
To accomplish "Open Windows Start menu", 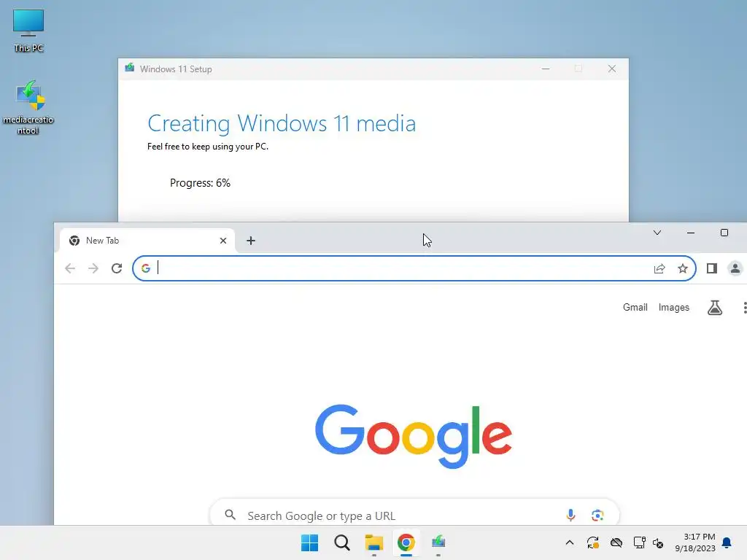I will click(x=309, y=542).
